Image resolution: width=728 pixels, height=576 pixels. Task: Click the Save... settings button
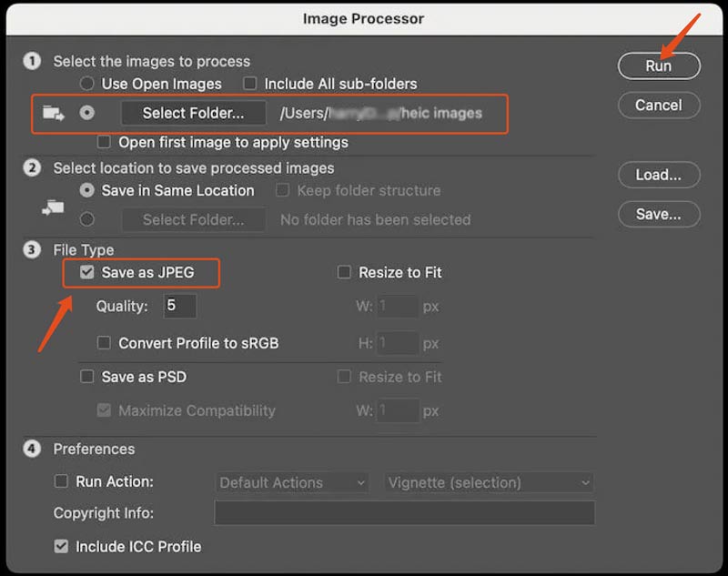[658, 214]
